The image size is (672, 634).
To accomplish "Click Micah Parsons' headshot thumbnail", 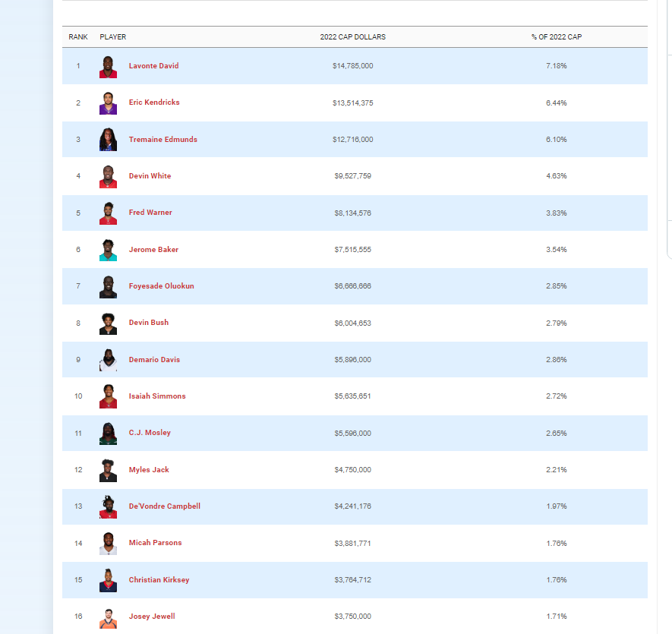I will (108, 544).
